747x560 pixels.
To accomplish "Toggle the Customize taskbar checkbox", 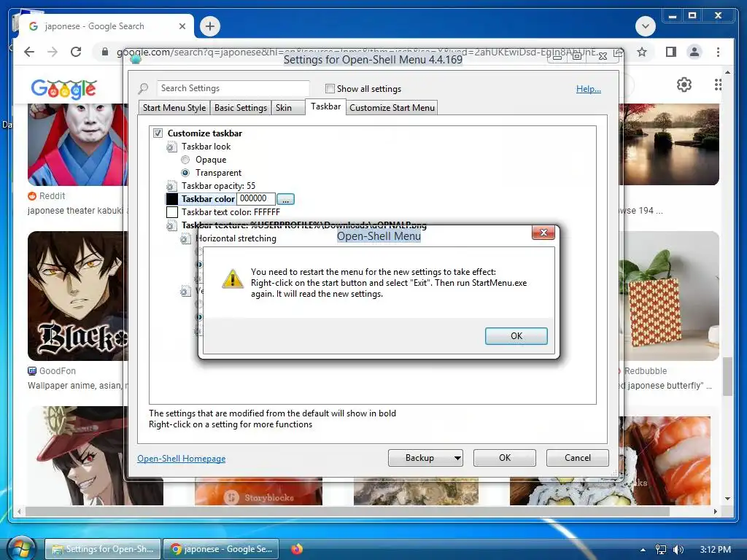I will (158, 133).
